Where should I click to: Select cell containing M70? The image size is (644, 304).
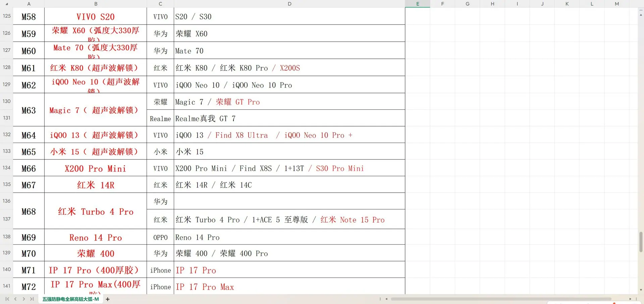(x=29, y=253)
